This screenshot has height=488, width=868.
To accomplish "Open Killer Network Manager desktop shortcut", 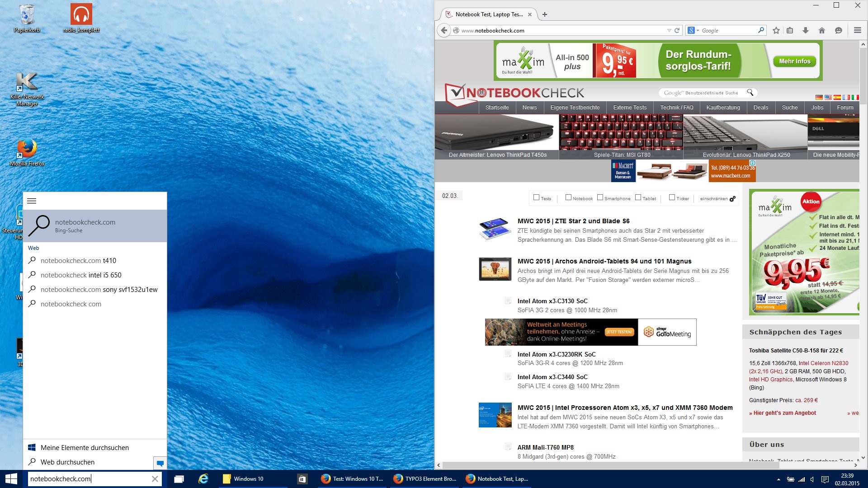I will pos(27,89).
